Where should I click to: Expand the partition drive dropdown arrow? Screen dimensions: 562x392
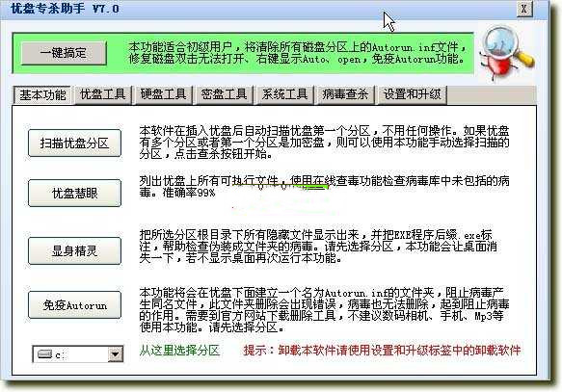[x=115, y=354]
